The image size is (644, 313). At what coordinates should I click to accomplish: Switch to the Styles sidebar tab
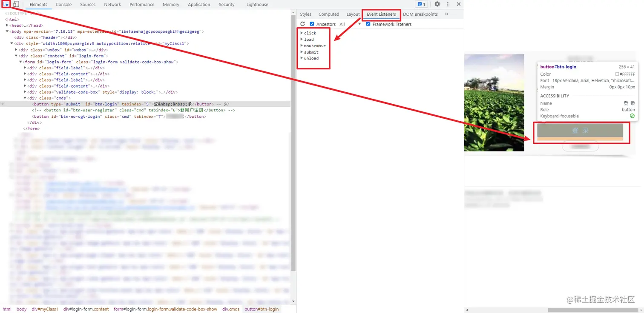coord(305,14)
